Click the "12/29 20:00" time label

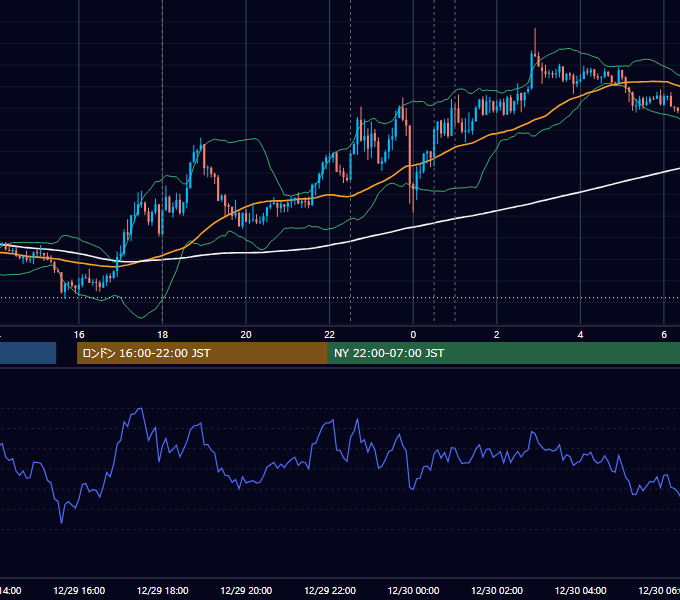click(x=246, y=591)
